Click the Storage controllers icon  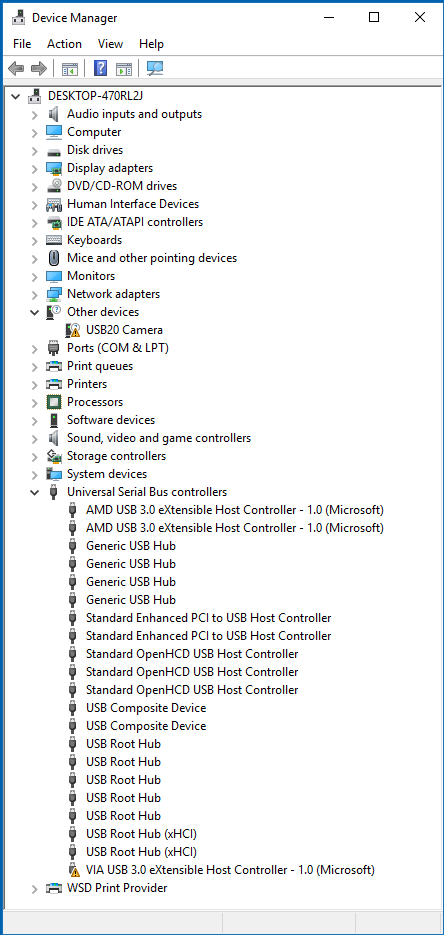(54, 456)
